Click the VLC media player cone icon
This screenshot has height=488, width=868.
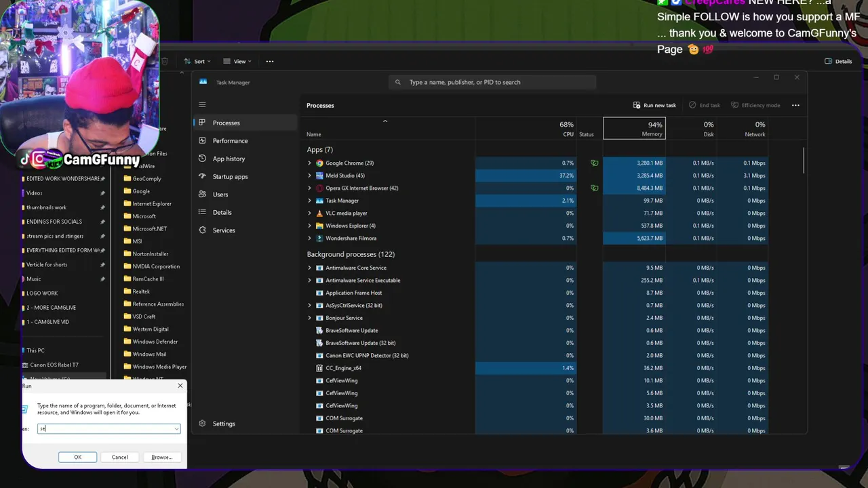click(319, 213)
